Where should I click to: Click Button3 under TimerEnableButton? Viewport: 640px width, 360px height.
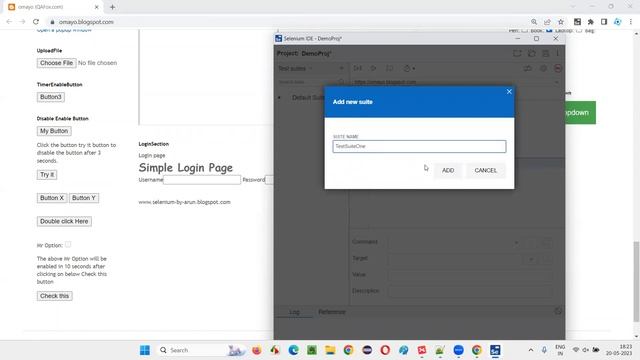point(51,97)
